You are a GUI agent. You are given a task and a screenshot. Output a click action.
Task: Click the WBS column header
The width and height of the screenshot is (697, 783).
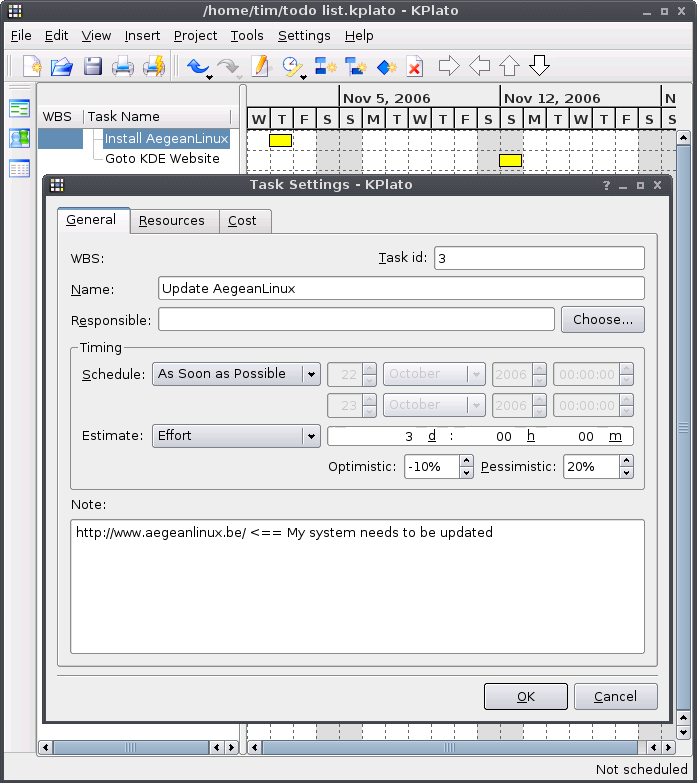click(60, 117)
